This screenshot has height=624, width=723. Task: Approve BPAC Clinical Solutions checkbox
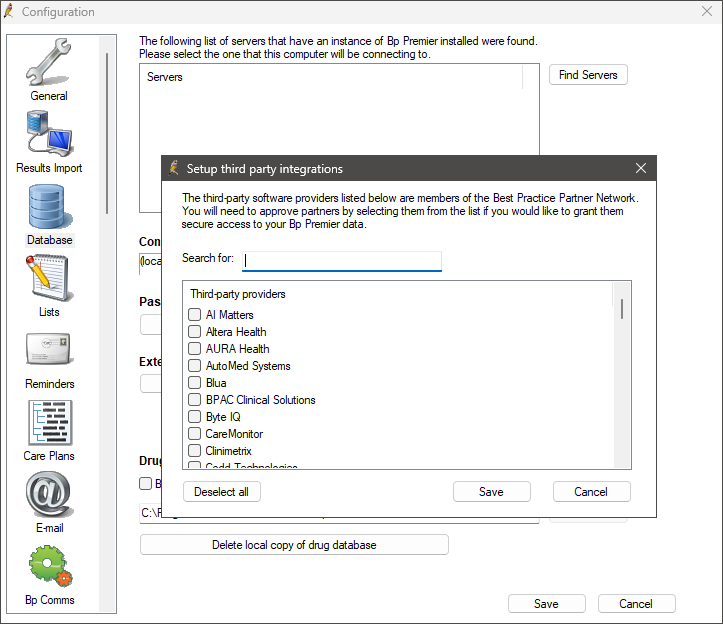pos(195,400)
